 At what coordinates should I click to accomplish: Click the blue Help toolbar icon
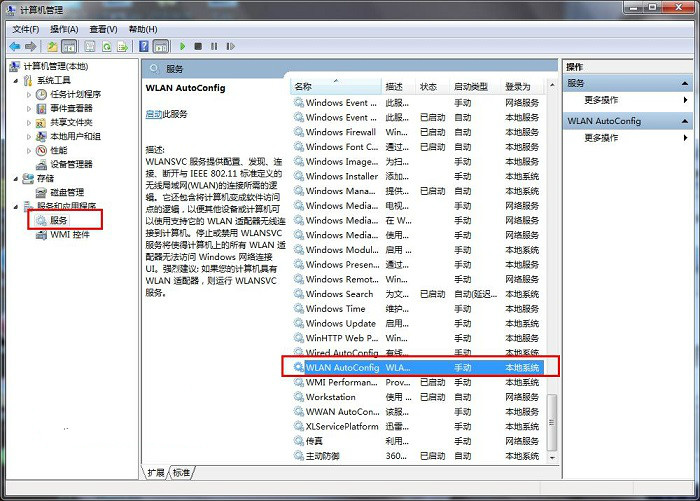(x=143, y=46)
